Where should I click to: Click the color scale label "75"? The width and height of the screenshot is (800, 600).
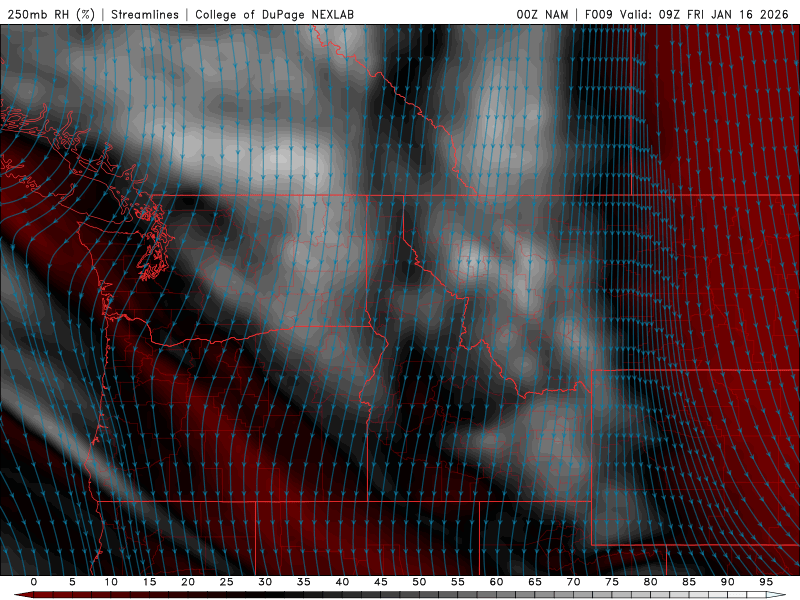point(612,582)
